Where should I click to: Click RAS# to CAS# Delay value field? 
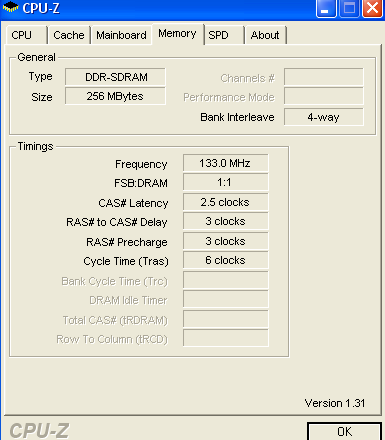[x=225, y=221]
